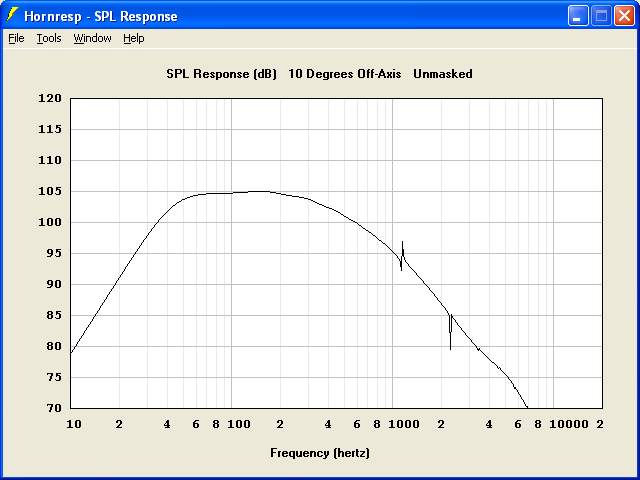Click the 70 dB axis label

click(x=54, y=408)
